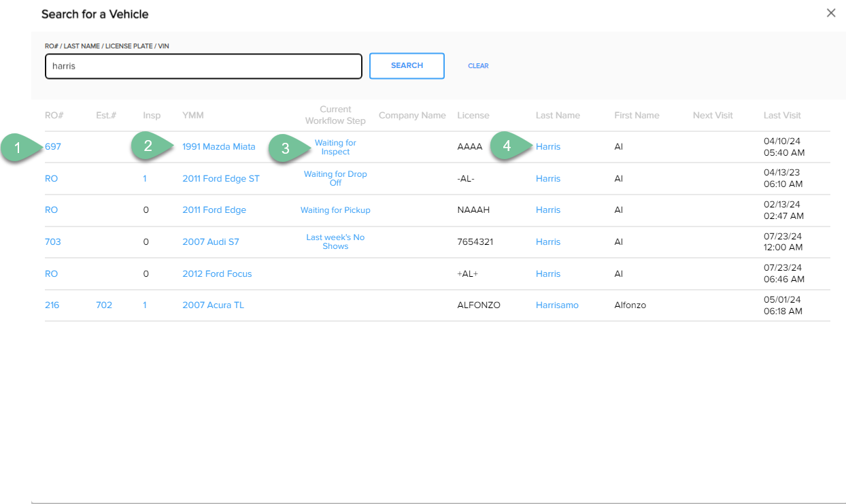Open repair order number 216
The width and height of the screenshot is (846, 504).
point(52,305)
